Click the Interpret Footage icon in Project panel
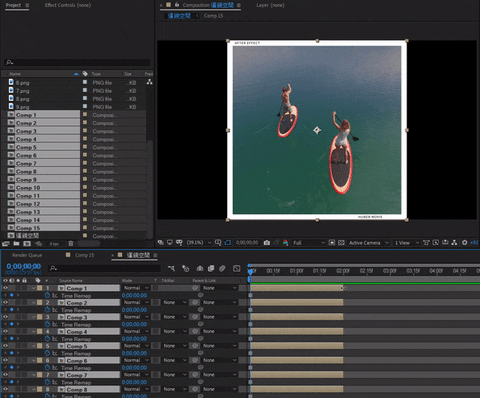This screenshot has height=398, width=480. [6, 244]
